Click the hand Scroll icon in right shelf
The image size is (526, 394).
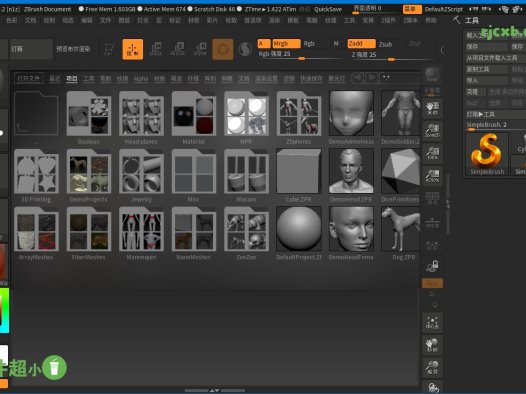pyautogui.click(x=432, y=109)
